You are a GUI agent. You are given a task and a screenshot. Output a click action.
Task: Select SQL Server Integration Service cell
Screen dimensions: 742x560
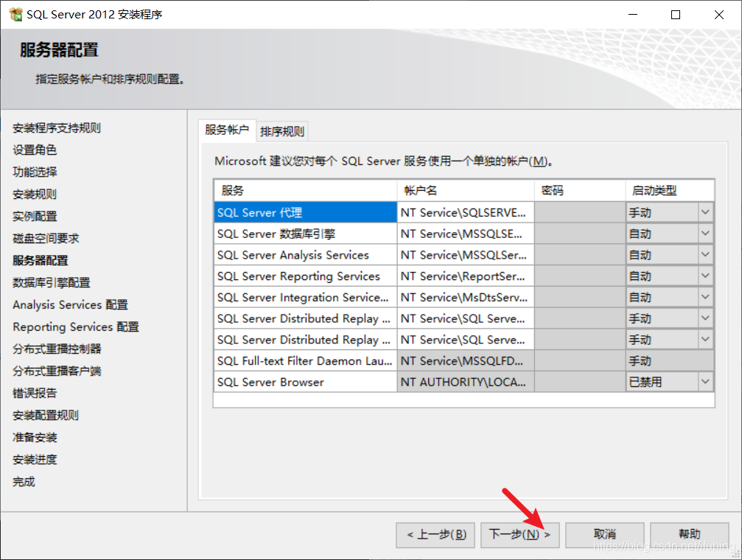click(305, 297)
